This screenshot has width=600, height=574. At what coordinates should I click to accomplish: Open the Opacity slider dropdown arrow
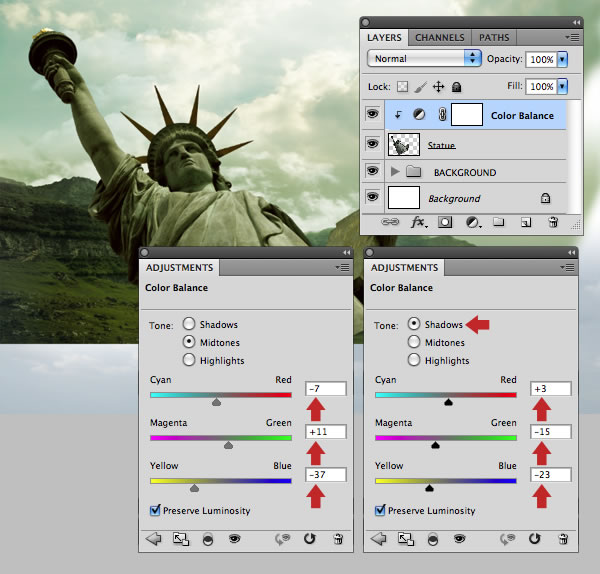tap(562, 59)
